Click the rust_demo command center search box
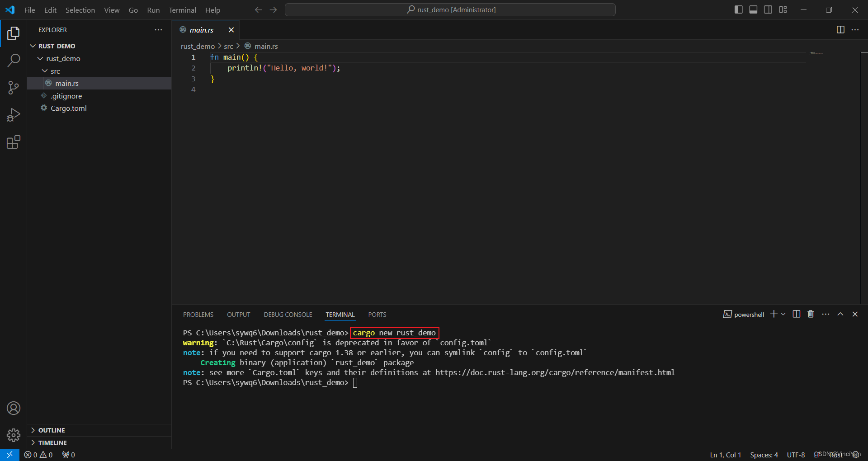868x461 pixels. point(450,10)
